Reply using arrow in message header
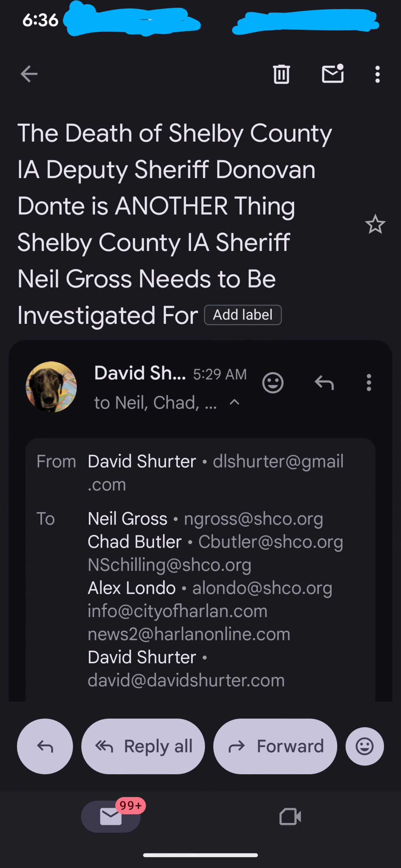Screen dimensions: 401x868 [324, 383]
